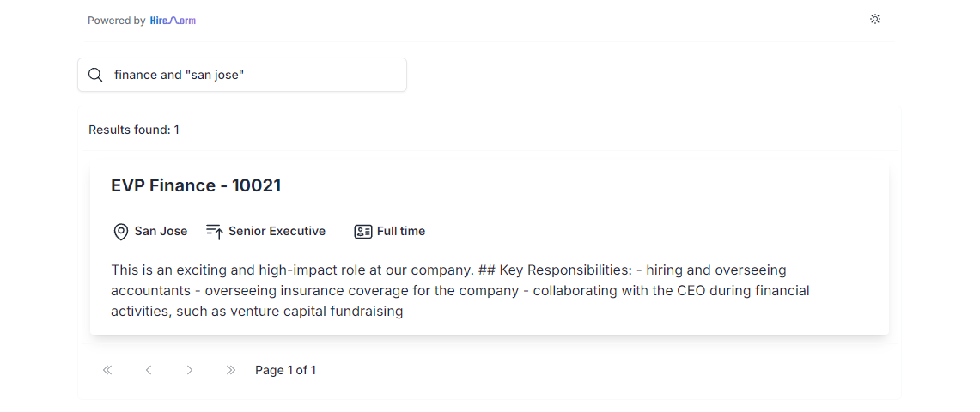This screenshot has width=980, height=412.
Task: Select the San Jose location label
Action: [161, 231]
